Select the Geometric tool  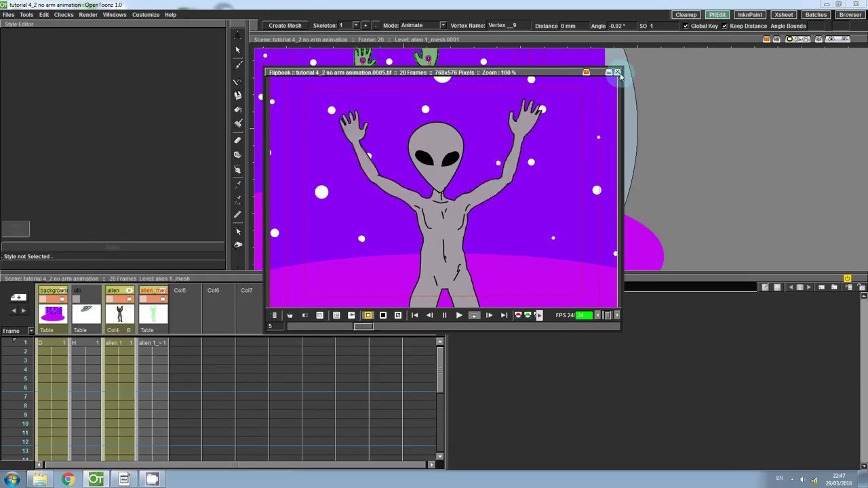[x=237, y=81]
